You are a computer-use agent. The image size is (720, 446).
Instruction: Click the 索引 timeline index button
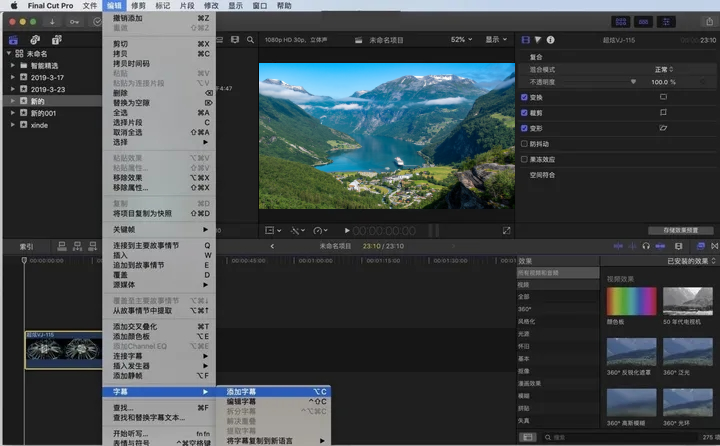pyautogui.click(x=26, y=247)
